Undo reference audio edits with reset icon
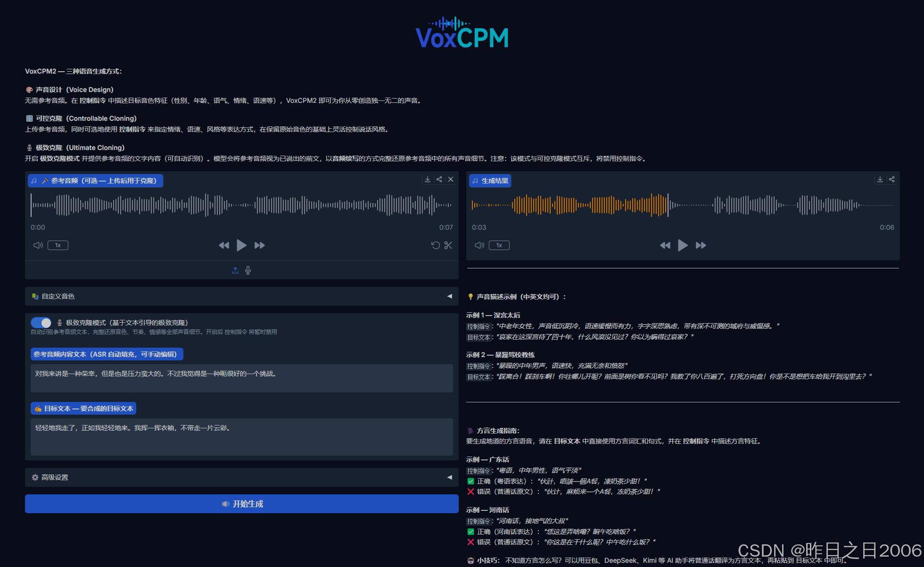Viewport: 924px width, 567px height. [435, 245]
